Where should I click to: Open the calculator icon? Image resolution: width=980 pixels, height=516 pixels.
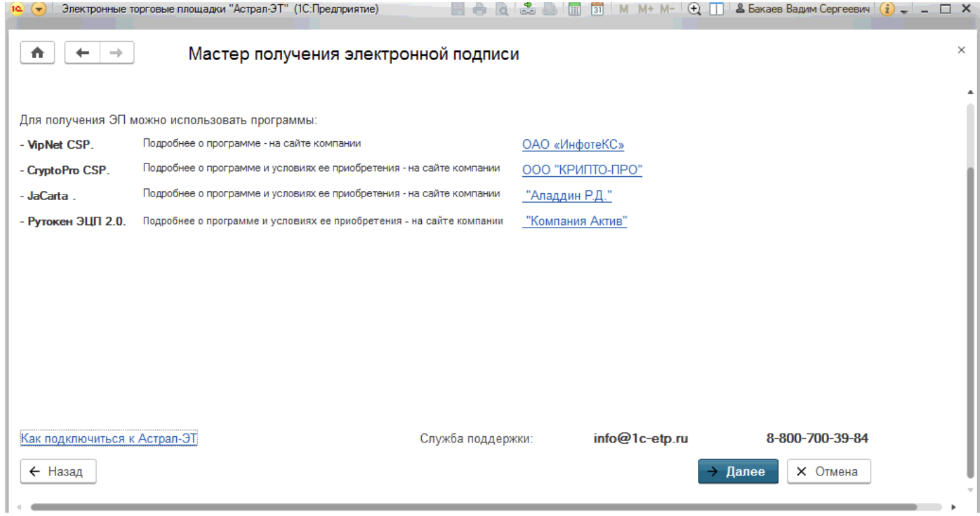point(575,9)
